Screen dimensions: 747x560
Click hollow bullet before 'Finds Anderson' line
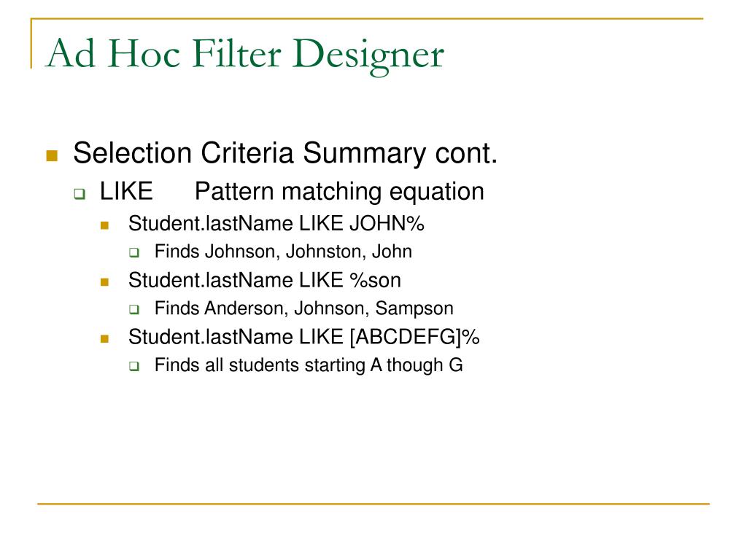coord(134,309)
